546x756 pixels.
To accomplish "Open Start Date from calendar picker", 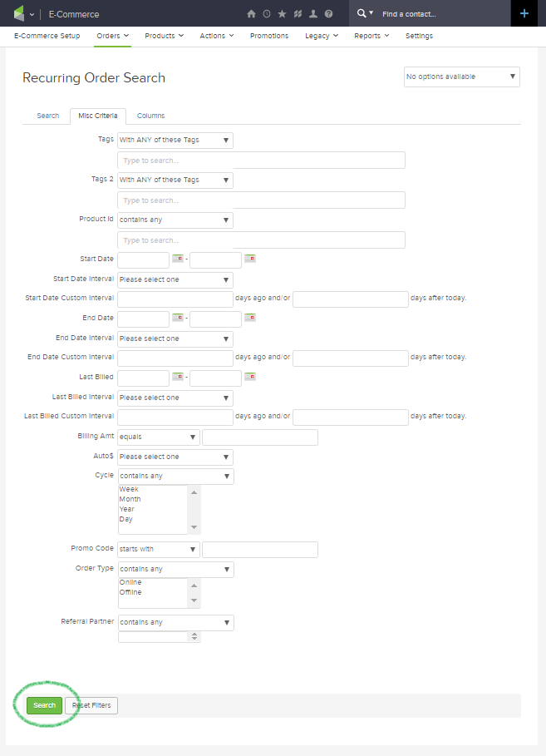I will coord(178,259).
